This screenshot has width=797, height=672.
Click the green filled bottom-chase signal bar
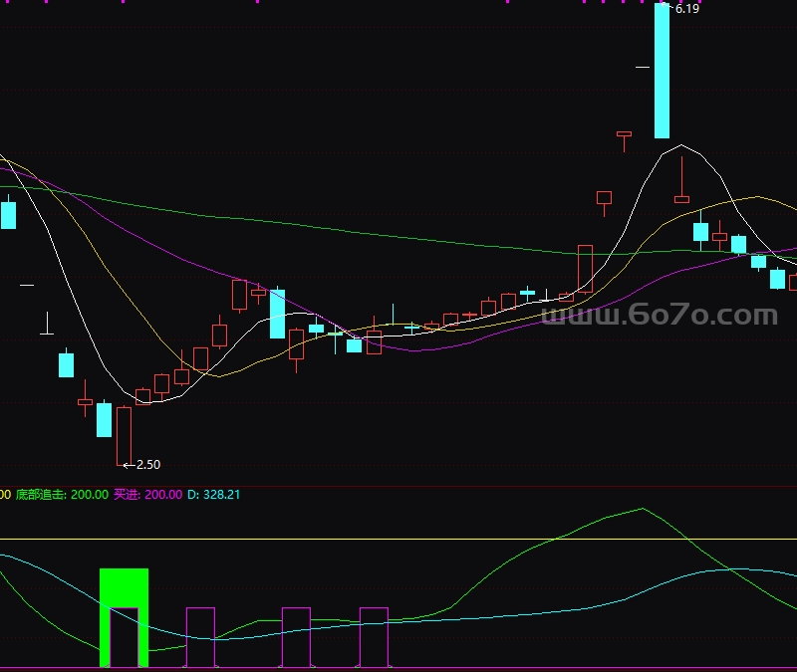point(124,617)
